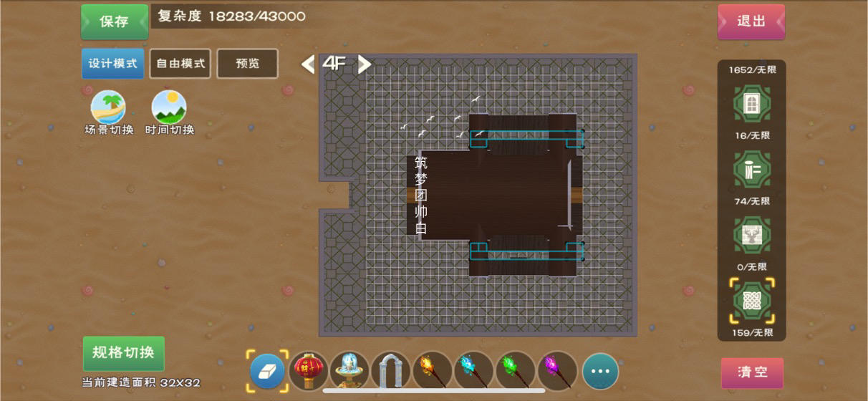Click the 筑梦团帅白 sign on the building
Image resolution: width=868 pixels, height=401 pixels.
(421, 195)
